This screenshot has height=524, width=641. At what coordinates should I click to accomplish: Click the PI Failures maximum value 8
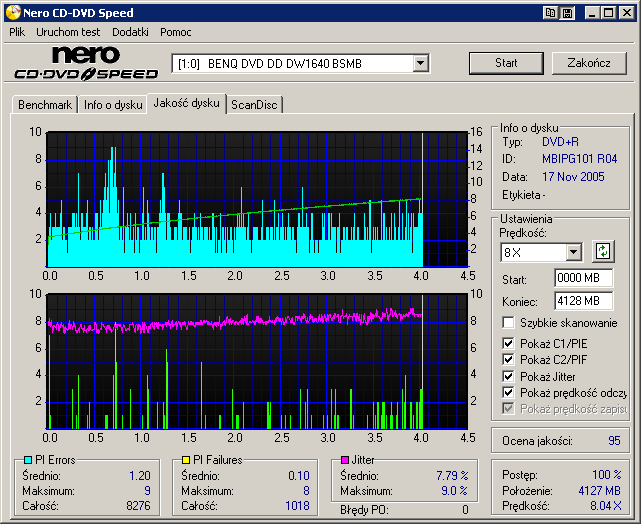(306, 491)
